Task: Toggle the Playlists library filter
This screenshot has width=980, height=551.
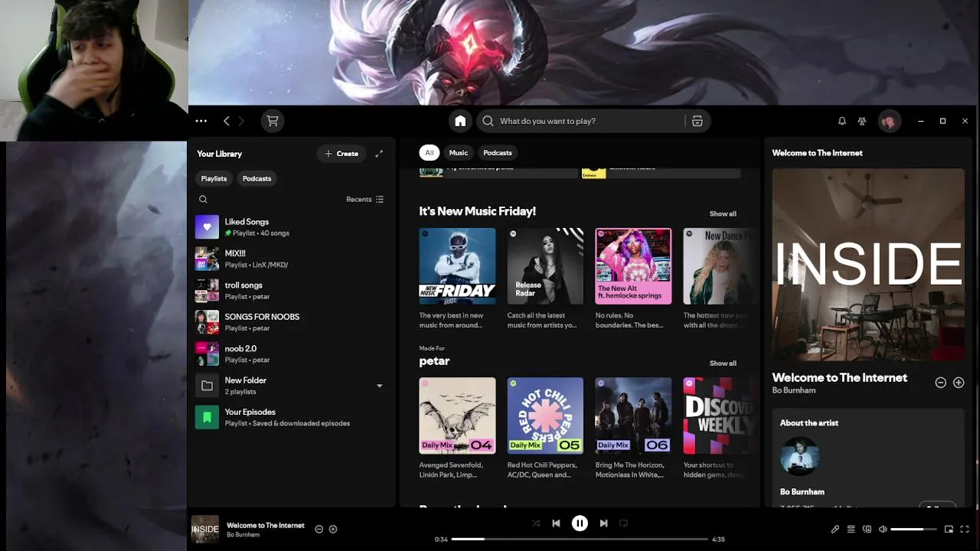Action: point(214,178)
